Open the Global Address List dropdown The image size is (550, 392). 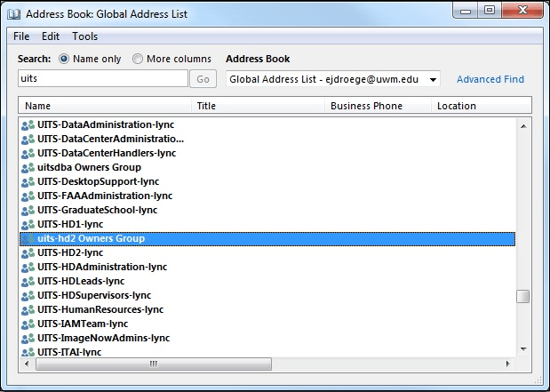pyautogui.click(x=333, y=79)
